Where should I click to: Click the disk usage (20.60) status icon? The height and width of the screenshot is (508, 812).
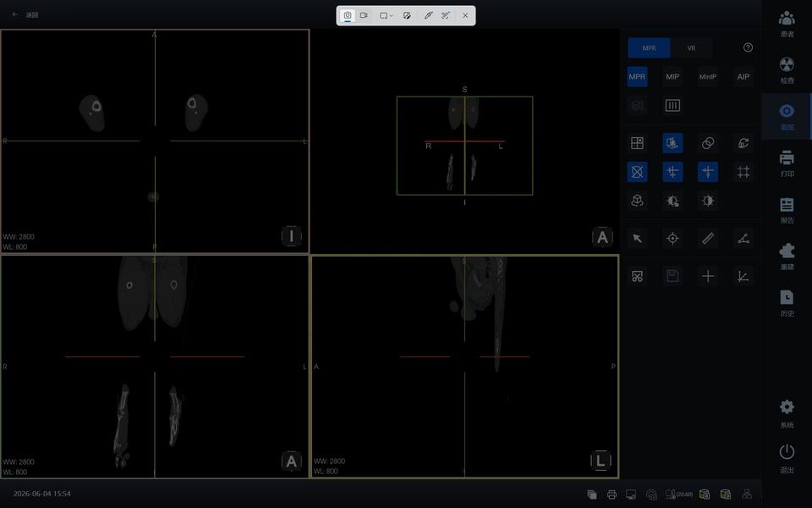pyautogui.click(x=679, y=494)
